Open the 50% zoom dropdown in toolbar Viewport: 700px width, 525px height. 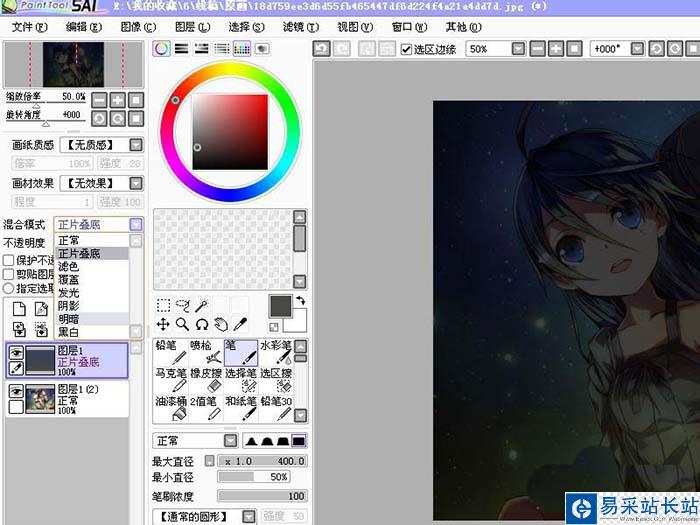point(518,48)
